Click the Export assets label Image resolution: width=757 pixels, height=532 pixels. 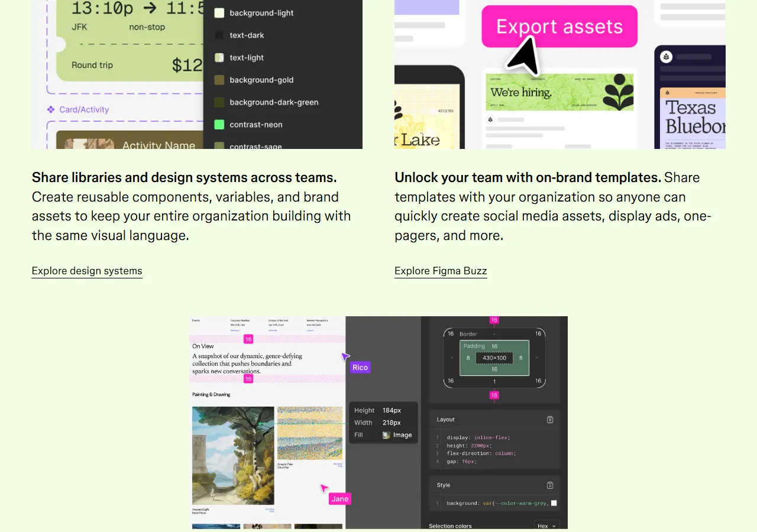click(x=559, y=26)
